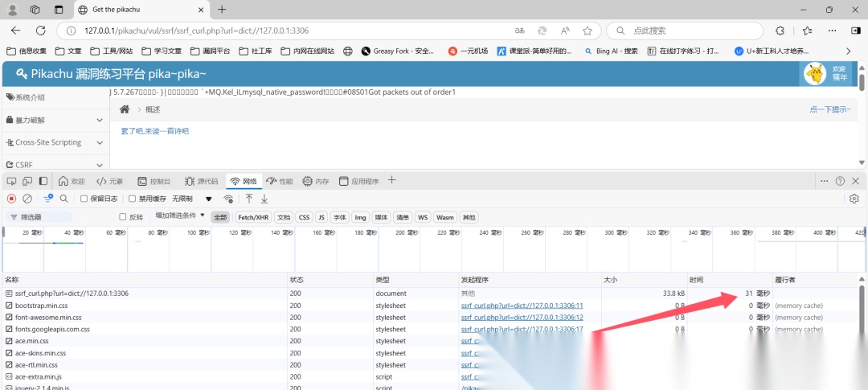Switch to the 内存 DevTools tab

(x=316, y=181)
